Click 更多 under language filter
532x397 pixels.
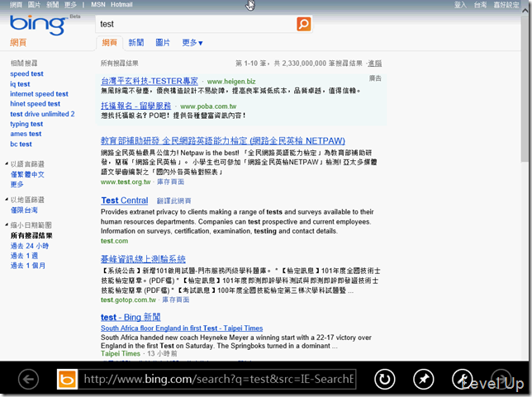[17, 184]
